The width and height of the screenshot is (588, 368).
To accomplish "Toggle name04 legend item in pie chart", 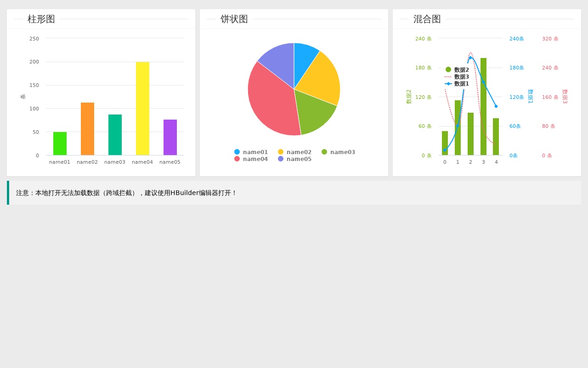I will [251, 159].
